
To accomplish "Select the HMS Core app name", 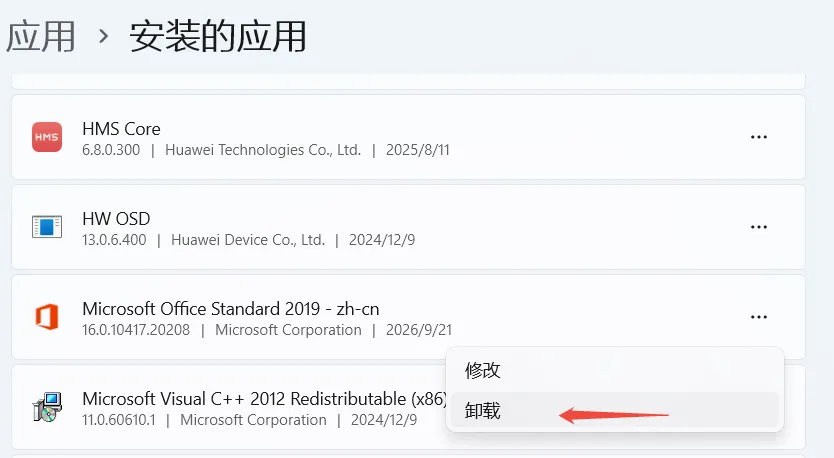I will coord(121,129).
